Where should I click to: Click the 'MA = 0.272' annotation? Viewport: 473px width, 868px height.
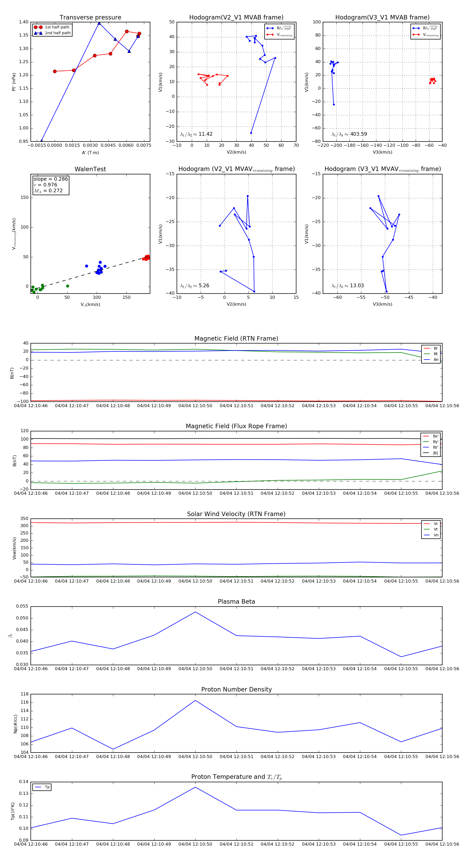(48, 191)
